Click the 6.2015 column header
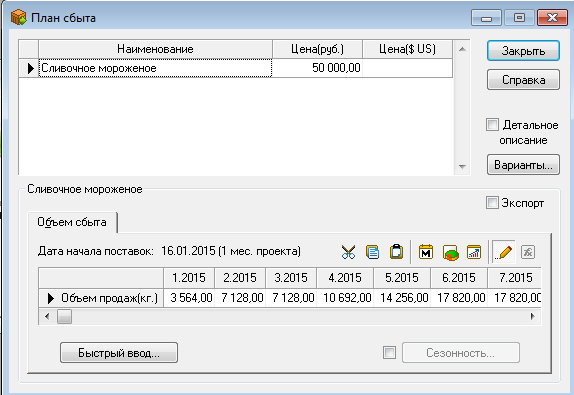This screenshot has height=395, width=574. [459, 278]
